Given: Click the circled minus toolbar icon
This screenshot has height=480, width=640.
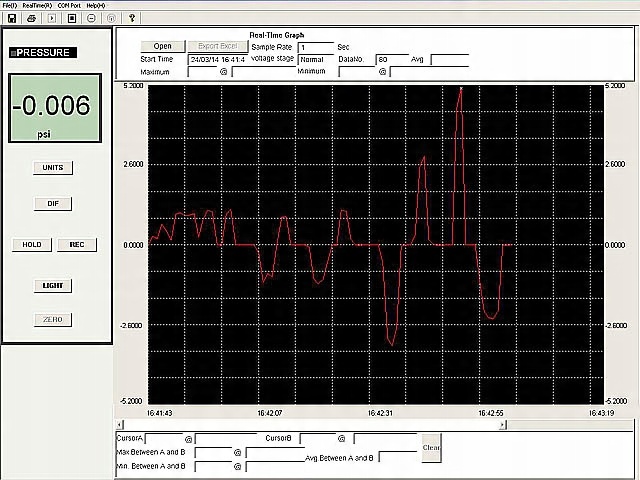Looking at the screenshot, I should [92, 18].
